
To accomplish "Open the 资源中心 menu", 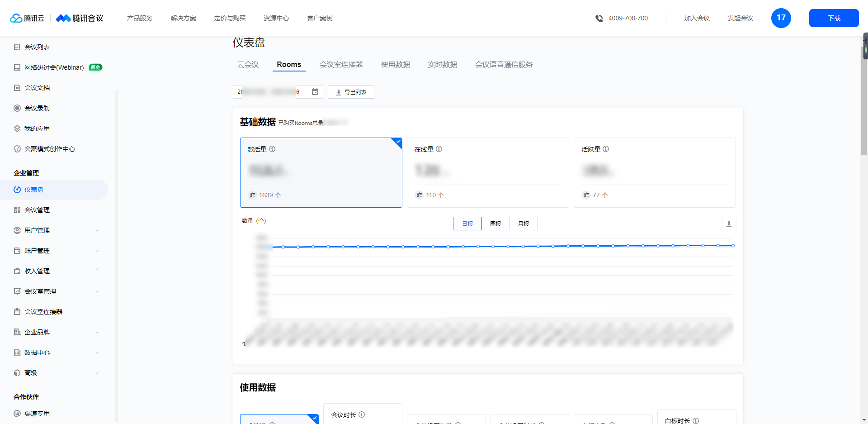I will [x=276, y=18].
